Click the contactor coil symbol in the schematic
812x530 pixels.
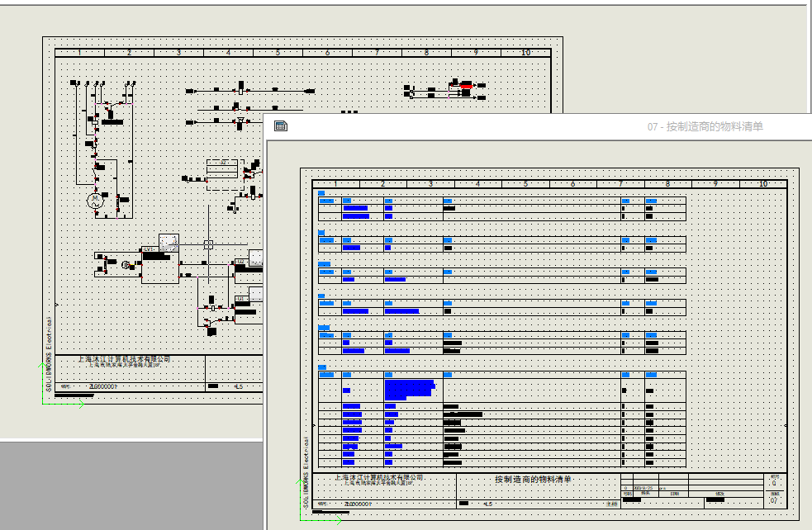pos(95,167)
